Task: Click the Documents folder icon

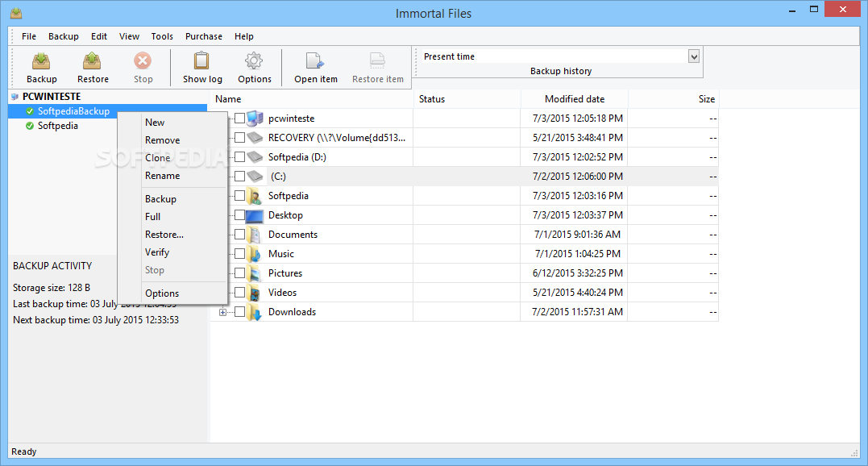Action: point(255,235)
